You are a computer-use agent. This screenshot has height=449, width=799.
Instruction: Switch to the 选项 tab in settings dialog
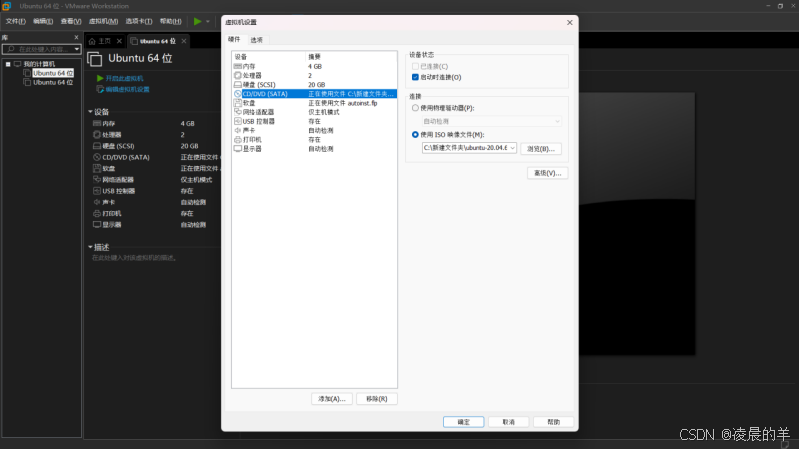pos(256,40)
